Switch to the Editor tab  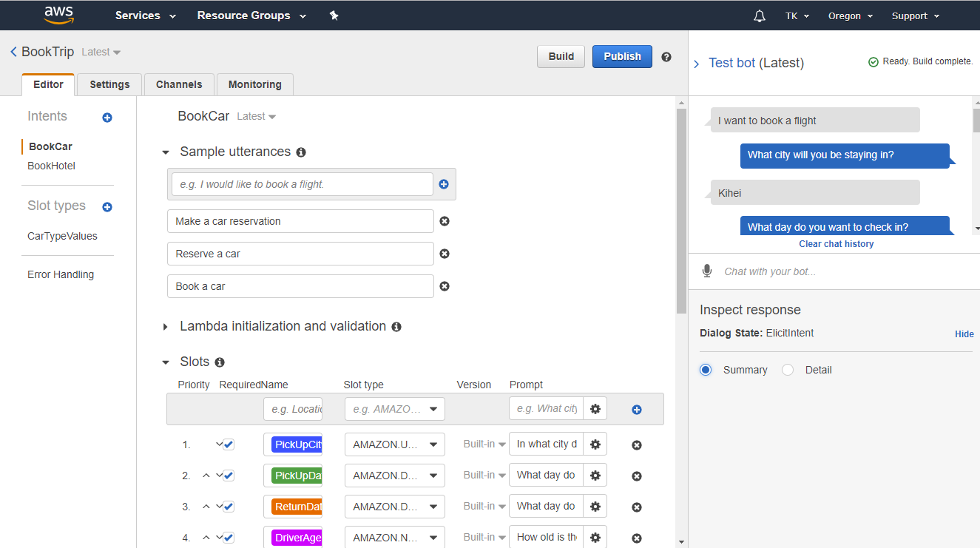(x=48, y=84)
